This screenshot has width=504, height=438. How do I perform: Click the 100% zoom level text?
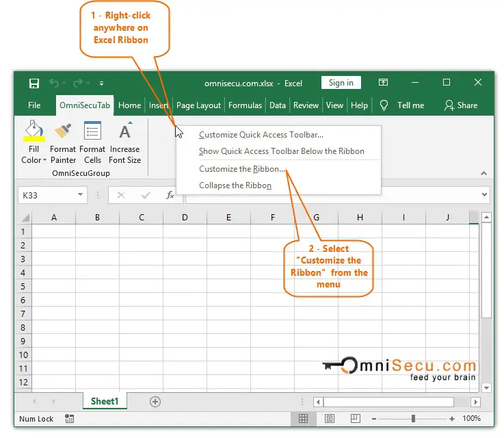[x=472, y=418]
